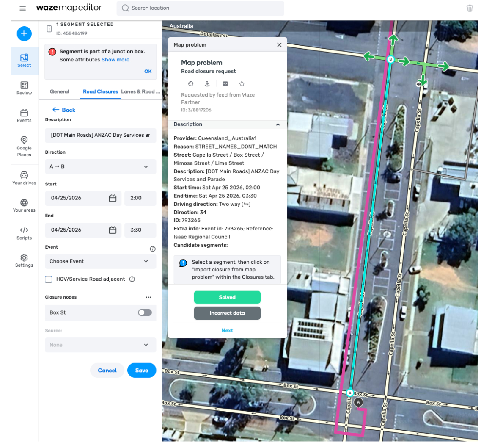Image resolution: width=484 pixels, height=448 pixels.
Task: Click the End date field 04/25/2026
Action: (83, 230)
